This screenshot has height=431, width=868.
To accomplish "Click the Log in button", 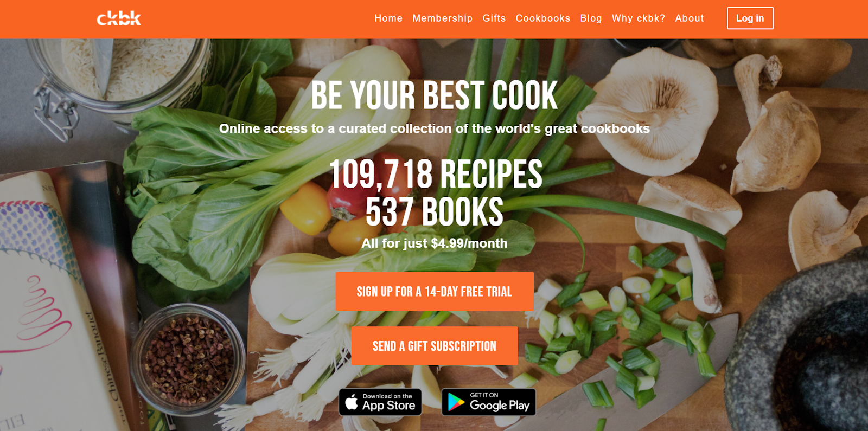I will pos(750,18).
